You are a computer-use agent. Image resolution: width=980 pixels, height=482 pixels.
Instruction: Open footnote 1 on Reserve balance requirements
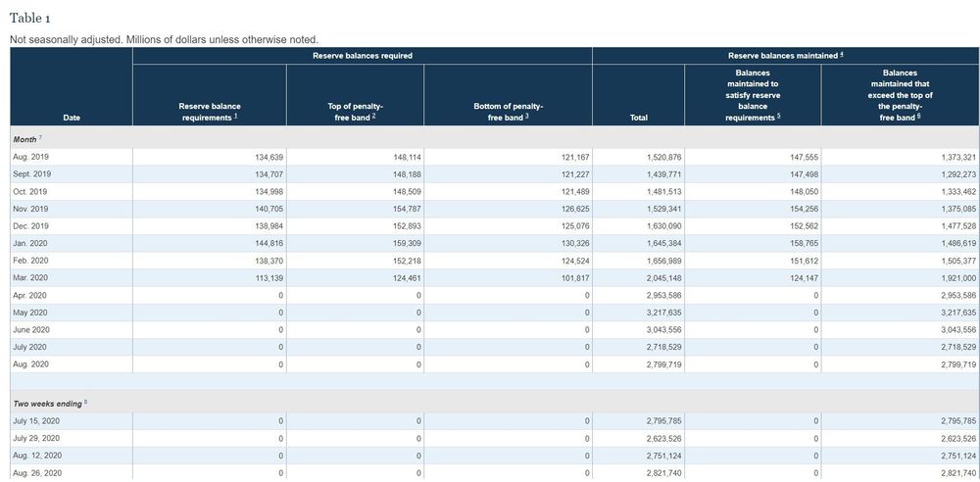tap(235, 118)
